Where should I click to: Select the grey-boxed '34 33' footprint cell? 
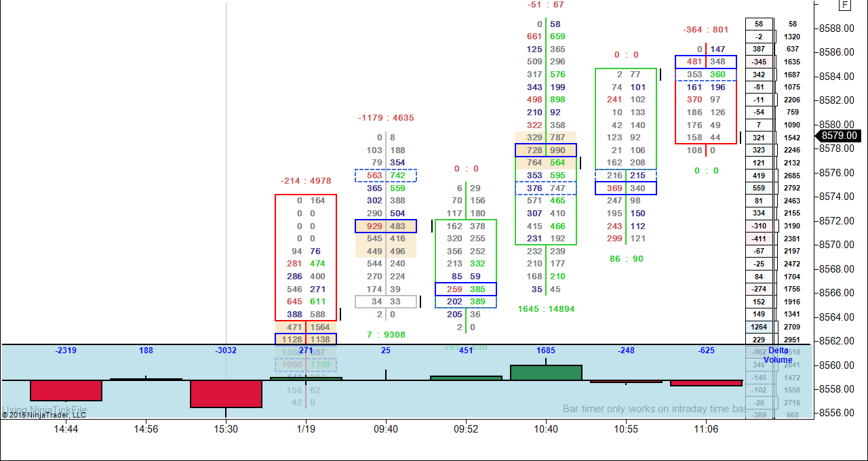[x=386, y=302]
